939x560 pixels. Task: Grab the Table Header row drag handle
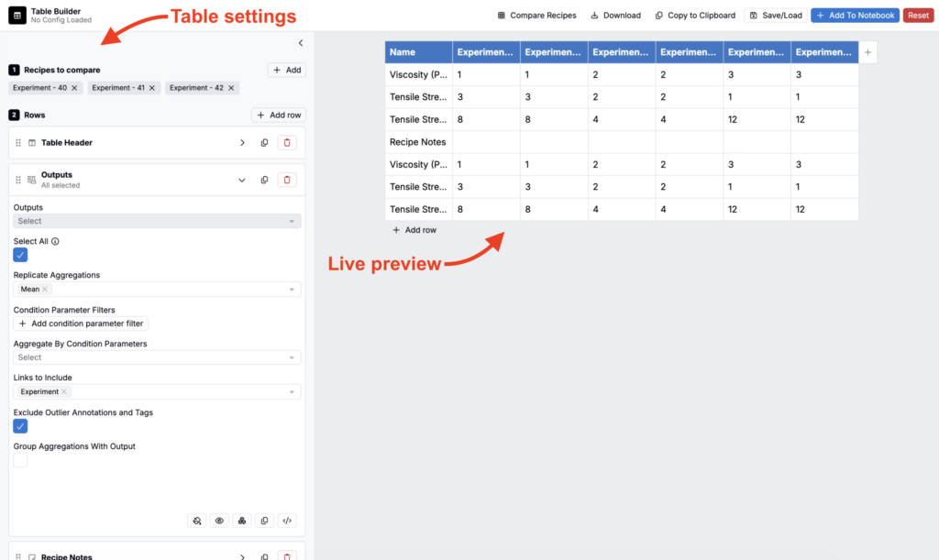point(18,142)
